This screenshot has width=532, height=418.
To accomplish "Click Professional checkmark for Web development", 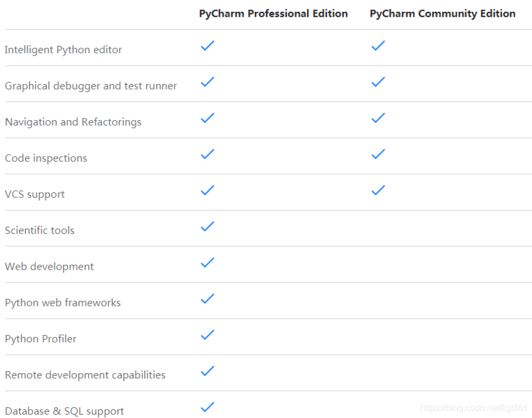I will point(208,263).
